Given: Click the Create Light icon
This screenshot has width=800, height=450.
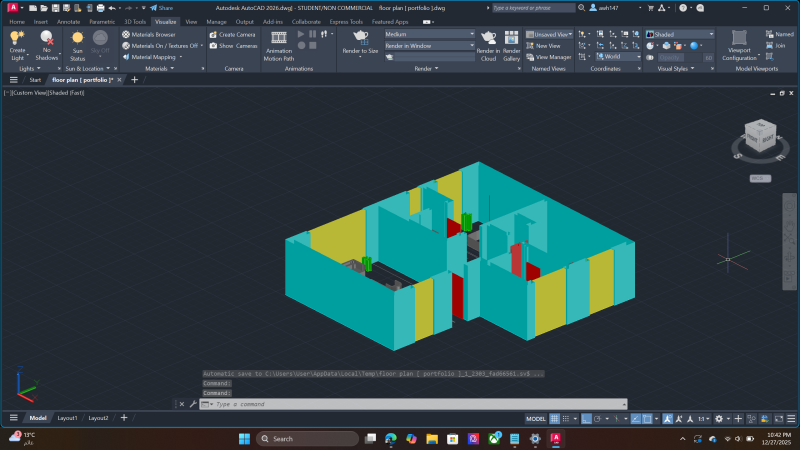Looking at the screenshot, I should click(x=17, y=39).
